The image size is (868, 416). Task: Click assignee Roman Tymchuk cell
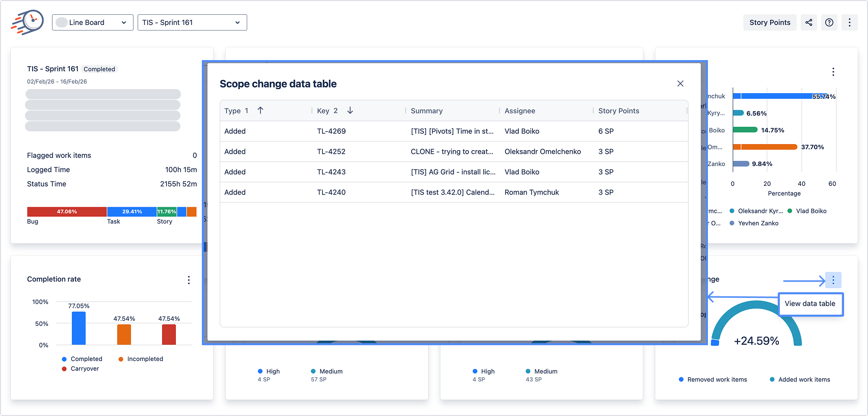click(532, 192)
